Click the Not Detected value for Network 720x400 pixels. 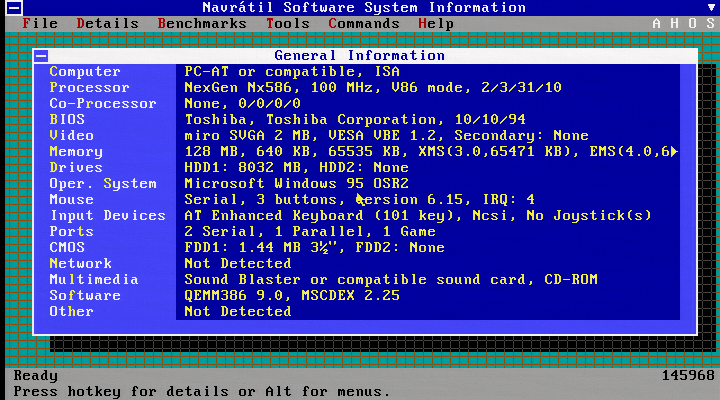point(238,264)
